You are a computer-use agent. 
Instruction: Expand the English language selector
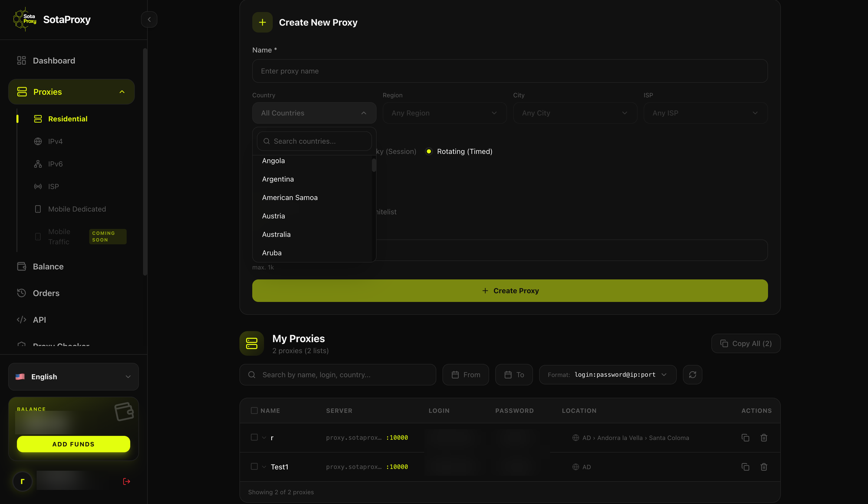pos(73,376)
